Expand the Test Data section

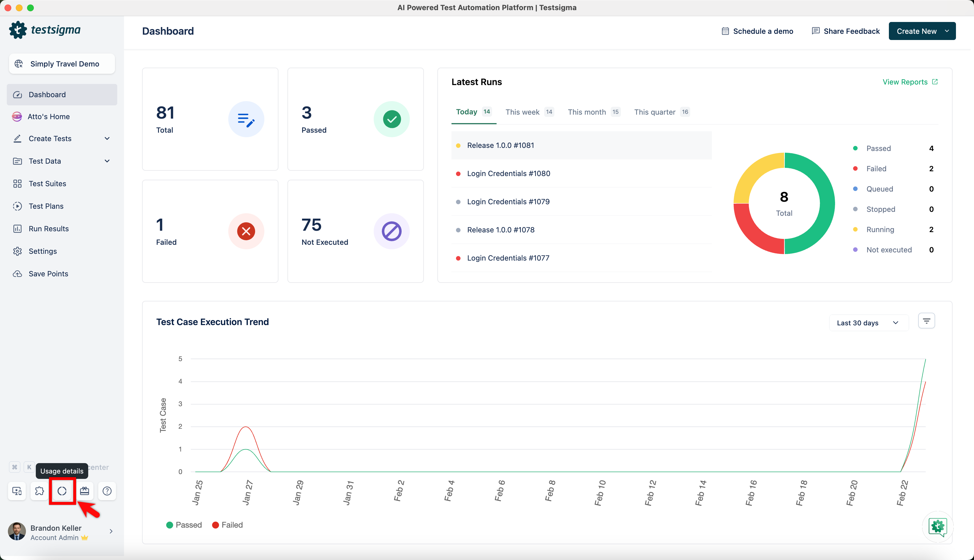45,161
